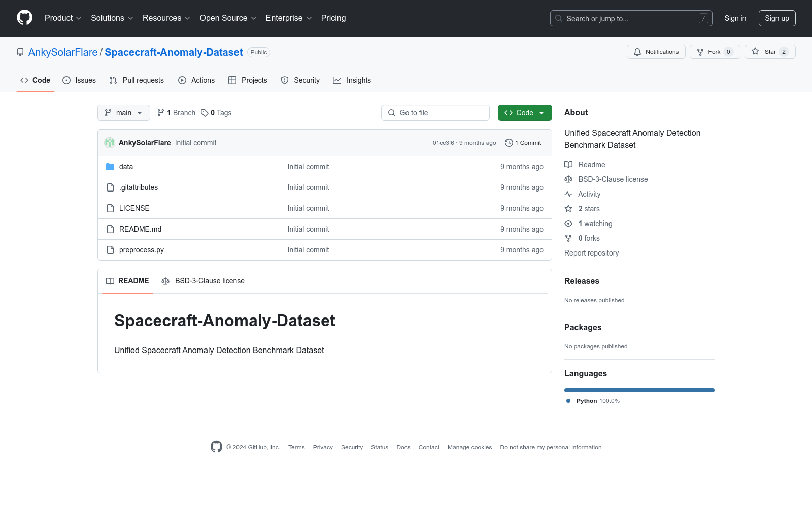Screen dimensions: 812x508
Task: Click the file icon beside README.md
Action: pyautogui.click(x=110, y=229)
